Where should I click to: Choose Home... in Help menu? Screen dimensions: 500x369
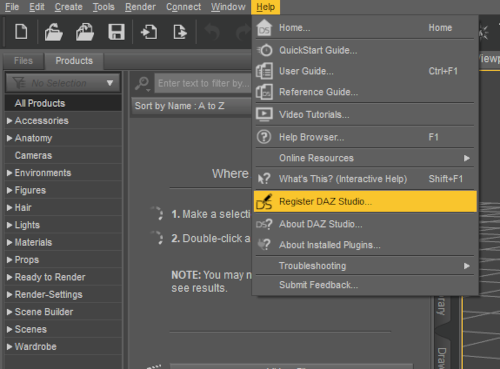pos(365,28)
